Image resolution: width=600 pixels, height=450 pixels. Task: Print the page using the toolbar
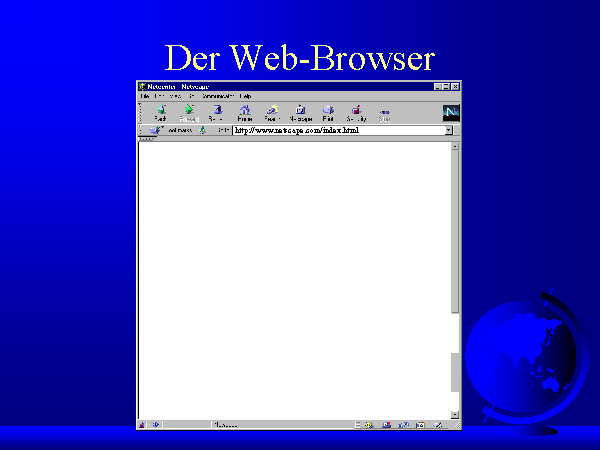coord(328,113)
